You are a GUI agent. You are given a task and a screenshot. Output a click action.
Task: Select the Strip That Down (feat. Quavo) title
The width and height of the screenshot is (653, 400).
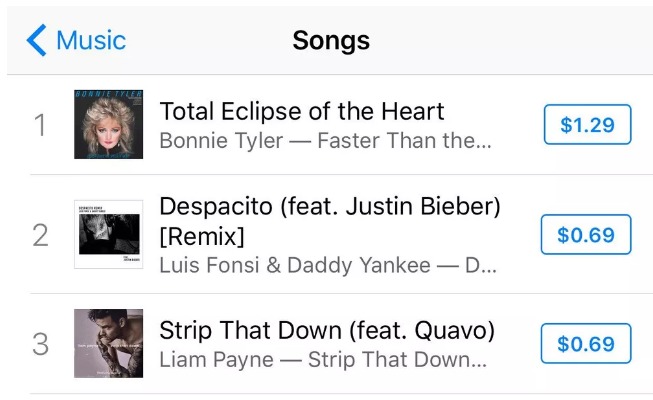click(327, 330)
